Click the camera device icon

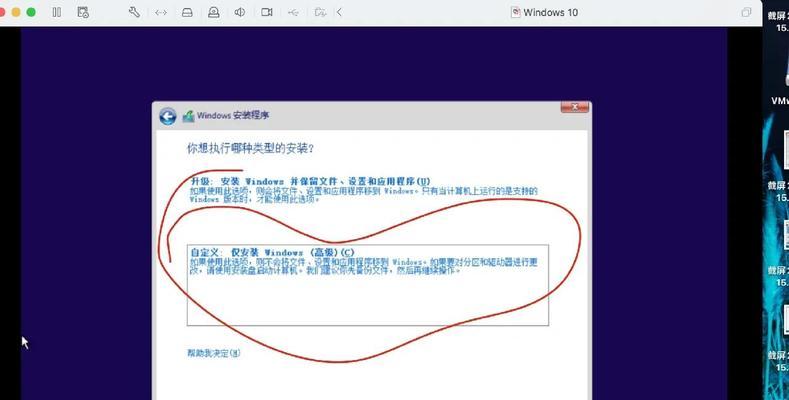(x=267, y=13)
